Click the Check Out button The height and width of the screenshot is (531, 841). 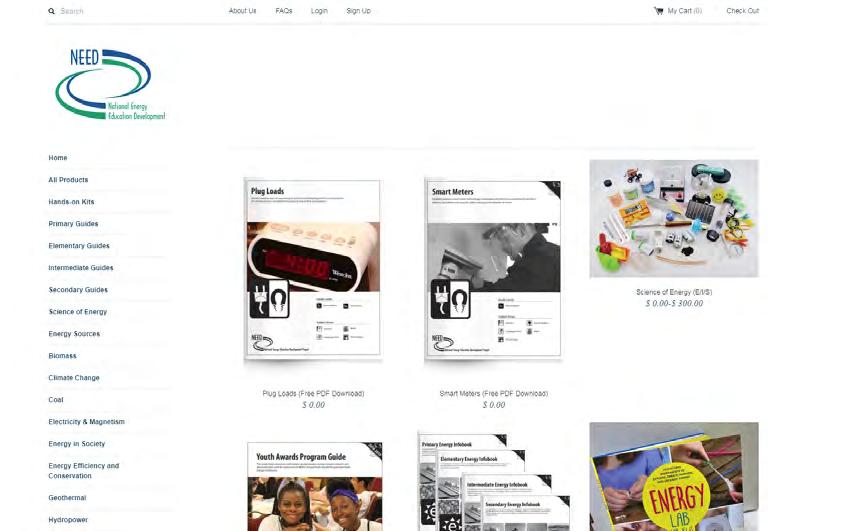742,11
